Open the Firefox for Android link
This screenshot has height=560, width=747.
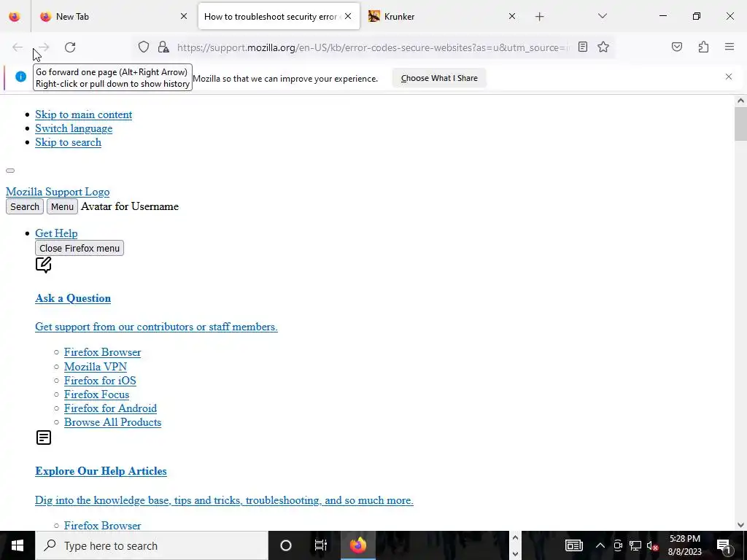coord(111,408)
